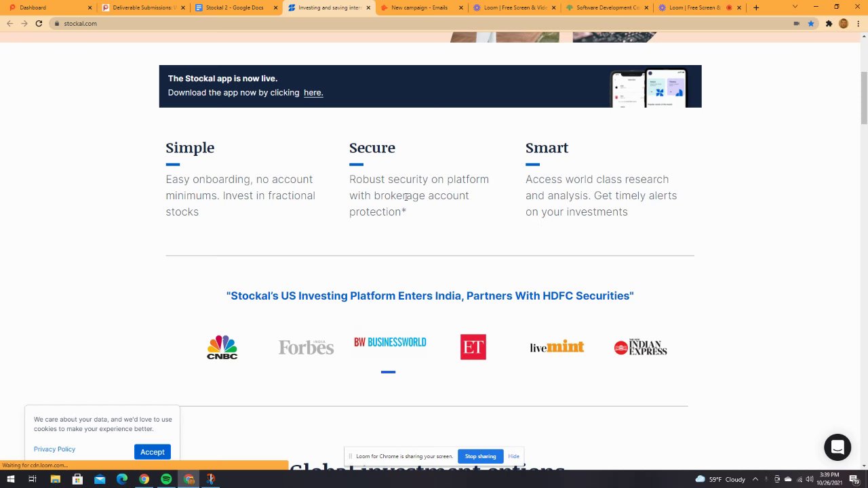Click the Indian Express logo

point(640,347)
